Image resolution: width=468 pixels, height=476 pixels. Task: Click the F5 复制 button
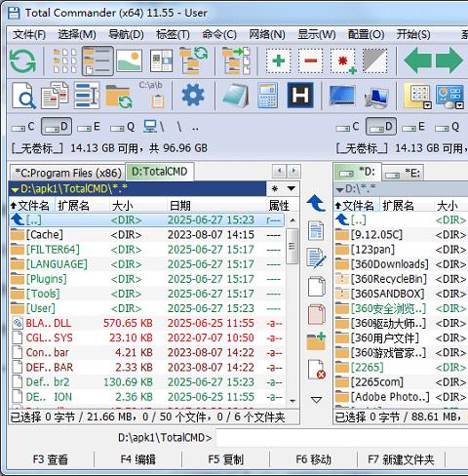point(225,459)
